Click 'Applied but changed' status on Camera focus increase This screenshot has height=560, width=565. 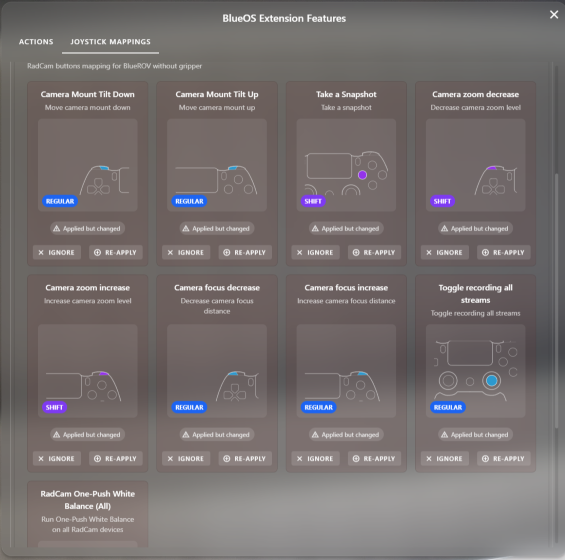[x=346, y=435]
